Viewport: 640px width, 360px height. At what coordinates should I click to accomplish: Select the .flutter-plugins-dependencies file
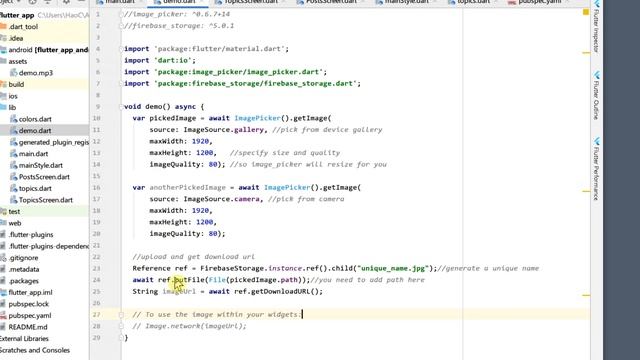pos(49,246)
